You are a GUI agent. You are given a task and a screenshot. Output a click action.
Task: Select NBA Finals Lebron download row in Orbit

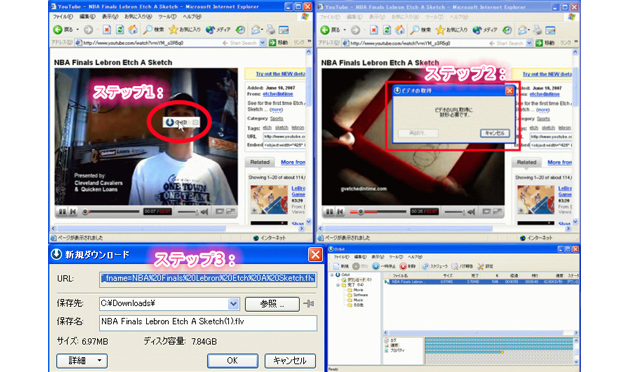481,282
